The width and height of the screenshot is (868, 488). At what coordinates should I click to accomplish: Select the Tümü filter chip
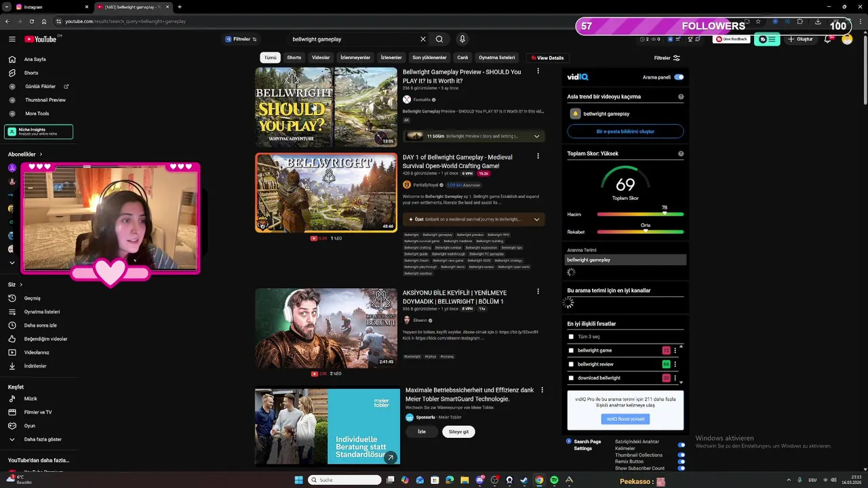pyautogui.click(x=270, y=58)
